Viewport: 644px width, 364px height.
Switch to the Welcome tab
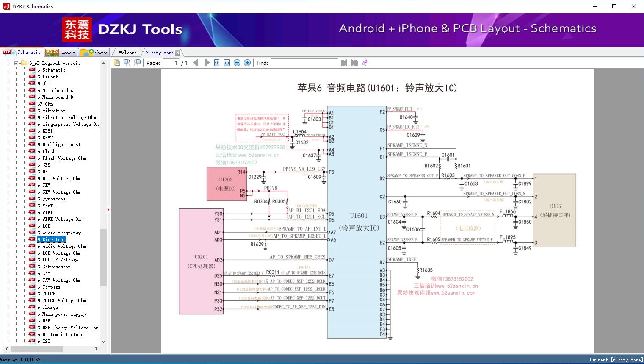pyautogui.click(x=128, y=53)
